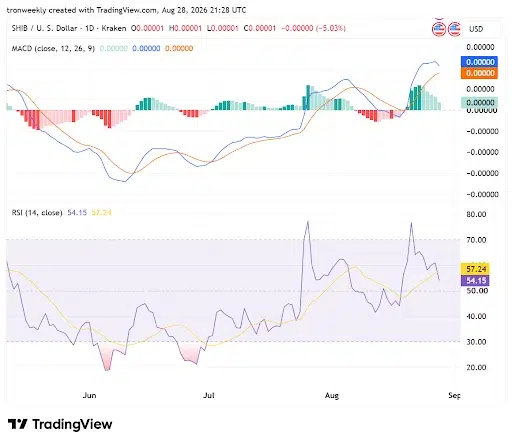The height and width of the screenshot is (444, 512).
Task: Click the Aug label on time axis
Action: point(332,395)
